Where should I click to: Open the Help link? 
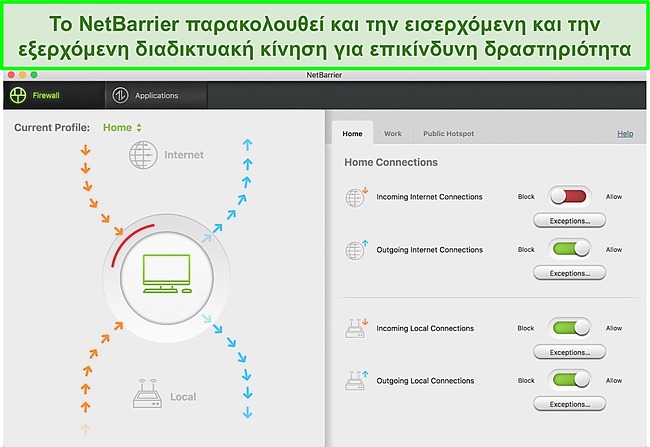point(625,134)
